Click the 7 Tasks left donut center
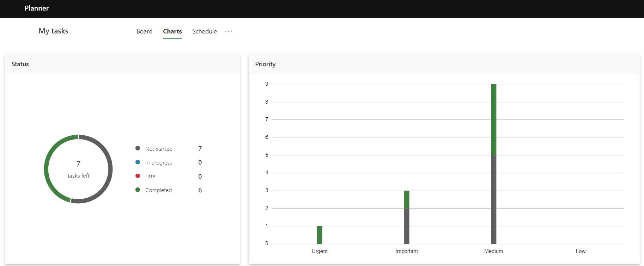 [x=78, y=169]
